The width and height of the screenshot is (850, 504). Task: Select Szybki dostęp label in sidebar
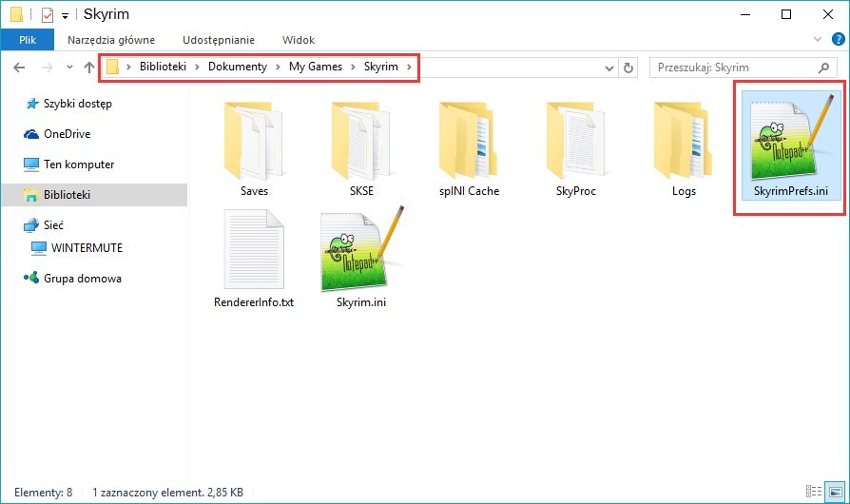coord(78,104)
